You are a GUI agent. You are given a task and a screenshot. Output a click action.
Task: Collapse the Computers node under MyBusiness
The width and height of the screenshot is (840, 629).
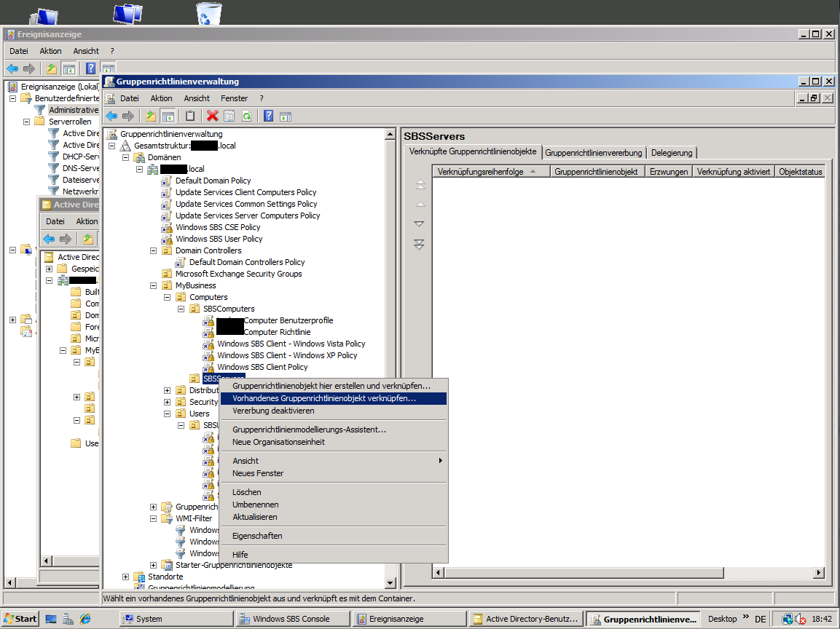pyautogui.click(x=167, y=297)
